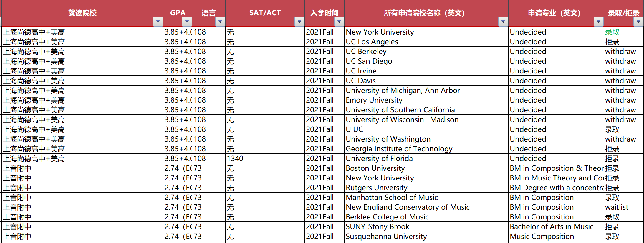
Task: Click the BM Degree with a concentration cell
Action: (556, 188)
